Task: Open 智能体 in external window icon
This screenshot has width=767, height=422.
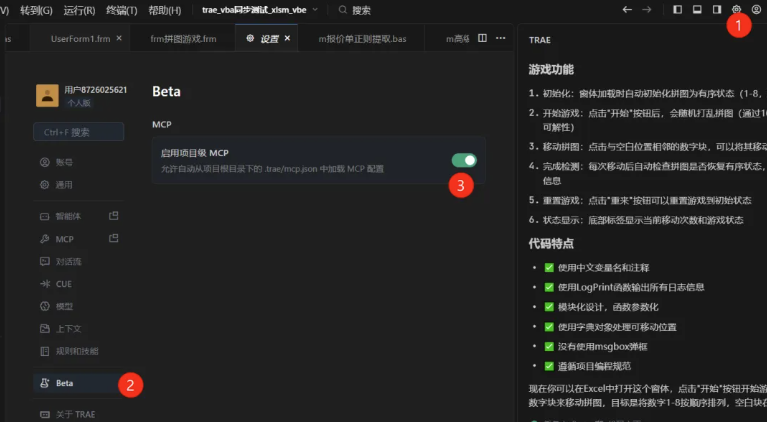Action: [113, 216]
